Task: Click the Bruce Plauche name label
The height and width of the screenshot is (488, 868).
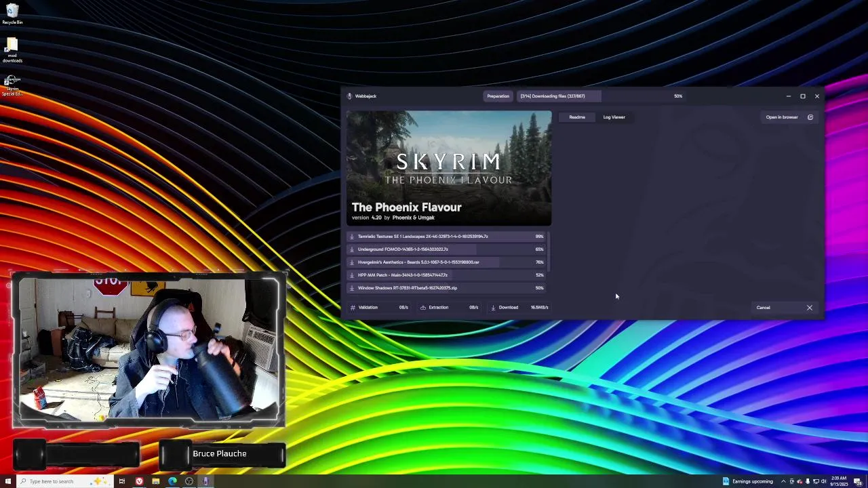Action: pyautogui.click(x=220, y=453)
